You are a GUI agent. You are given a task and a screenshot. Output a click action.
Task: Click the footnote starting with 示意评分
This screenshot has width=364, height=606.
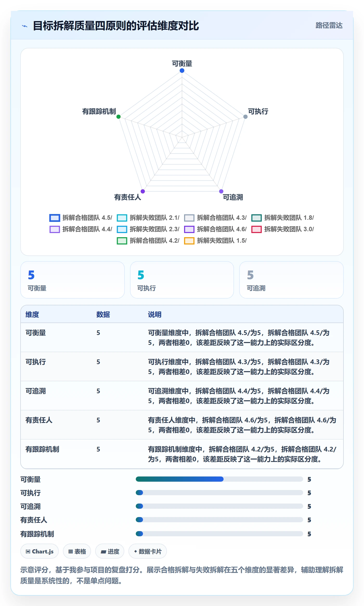click(182, 575)
